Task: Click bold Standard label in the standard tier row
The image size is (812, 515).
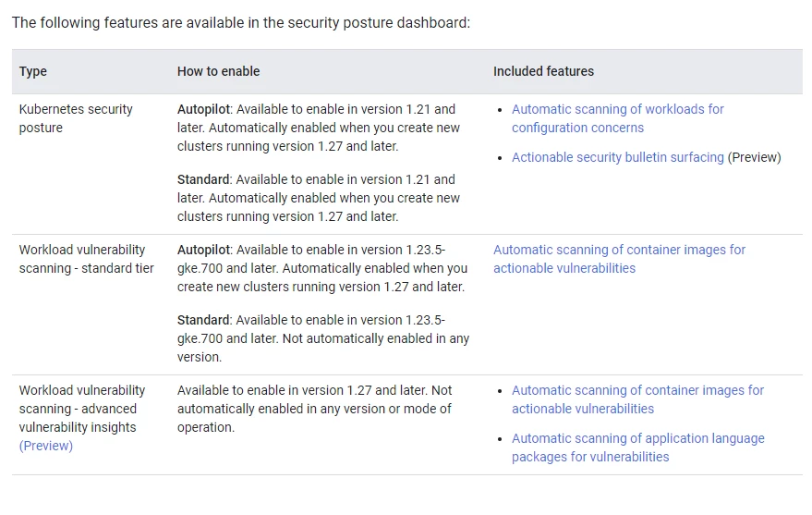Action: click(203, 320)
